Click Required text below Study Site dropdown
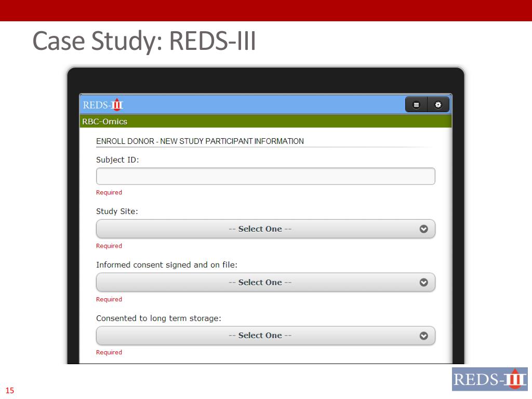532x399 pixels. pos(109,246)
